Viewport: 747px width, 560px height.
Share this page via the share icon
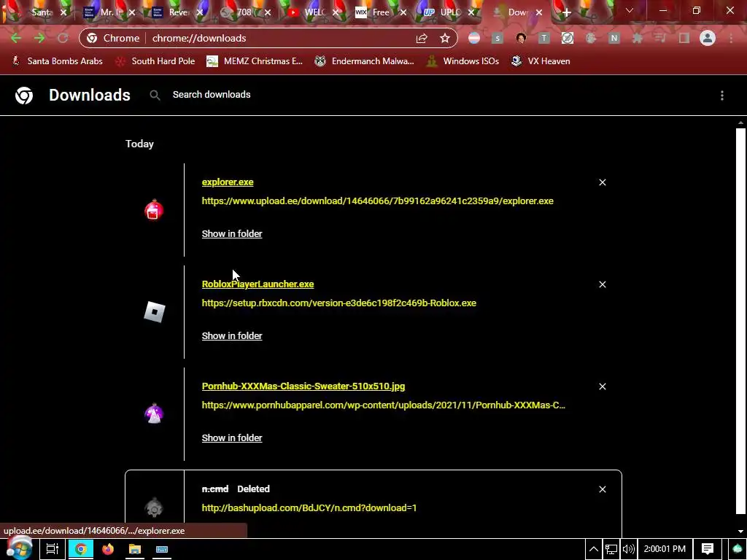coord(422,38)
